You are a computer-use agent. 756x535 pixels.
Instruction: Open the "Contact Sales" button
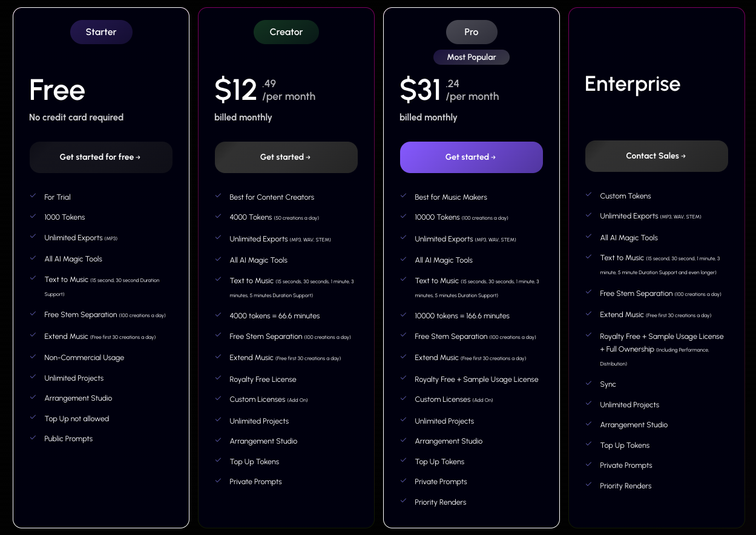pyautogui.click(x=656, y=156)
